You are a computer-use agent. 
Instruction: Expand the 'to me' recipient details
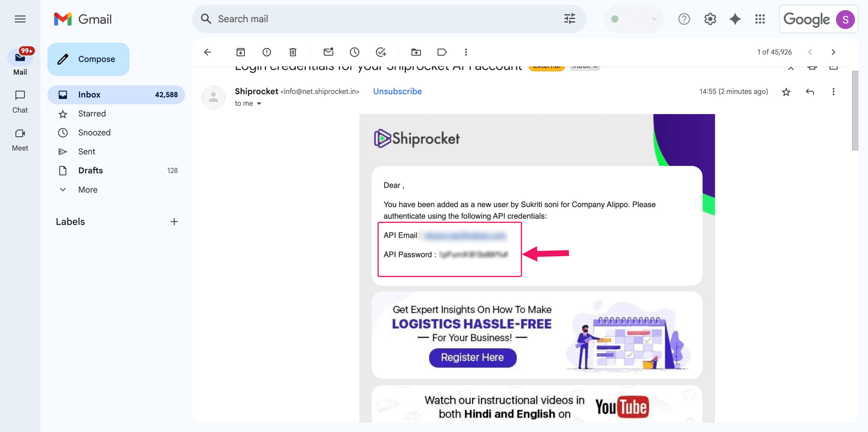coord(259,103)
